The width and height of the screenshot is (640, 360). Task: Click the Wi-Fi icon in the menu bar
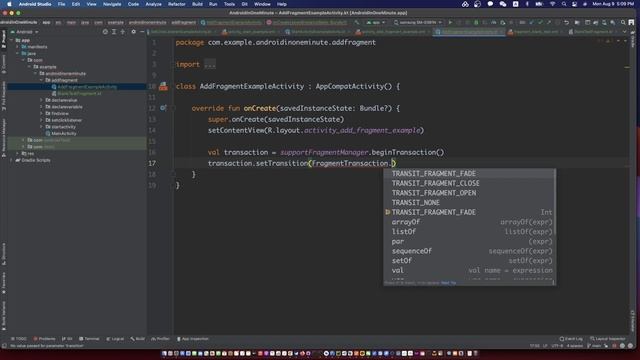click(553, 4)
